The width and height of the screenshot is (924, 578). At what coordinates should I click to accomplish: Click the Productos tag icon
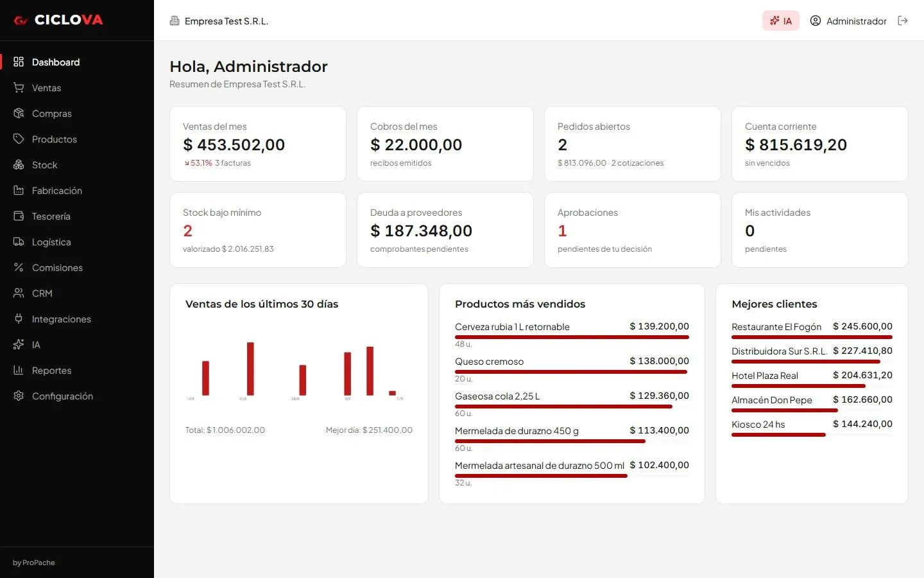pyautogui.click(x=19, y=139)
